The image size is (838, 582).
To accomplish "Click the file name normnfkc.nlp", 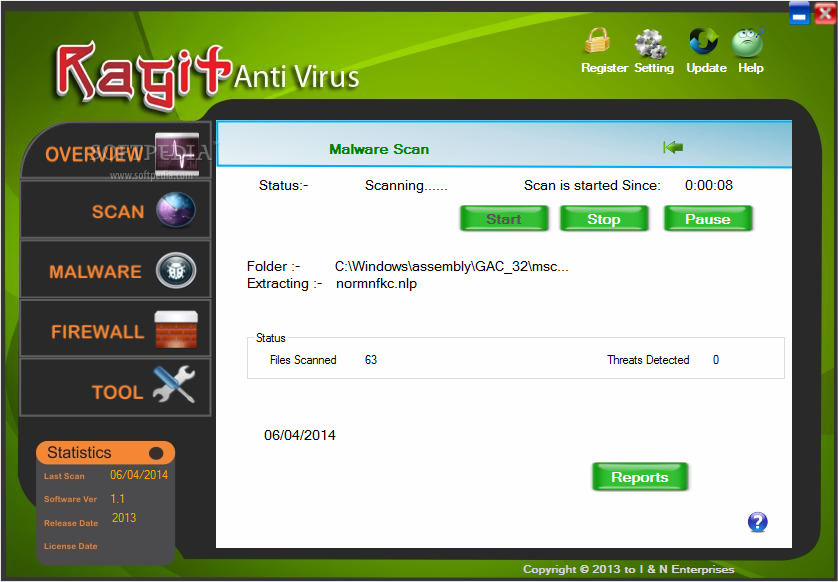I will click(x=376, y=283).
